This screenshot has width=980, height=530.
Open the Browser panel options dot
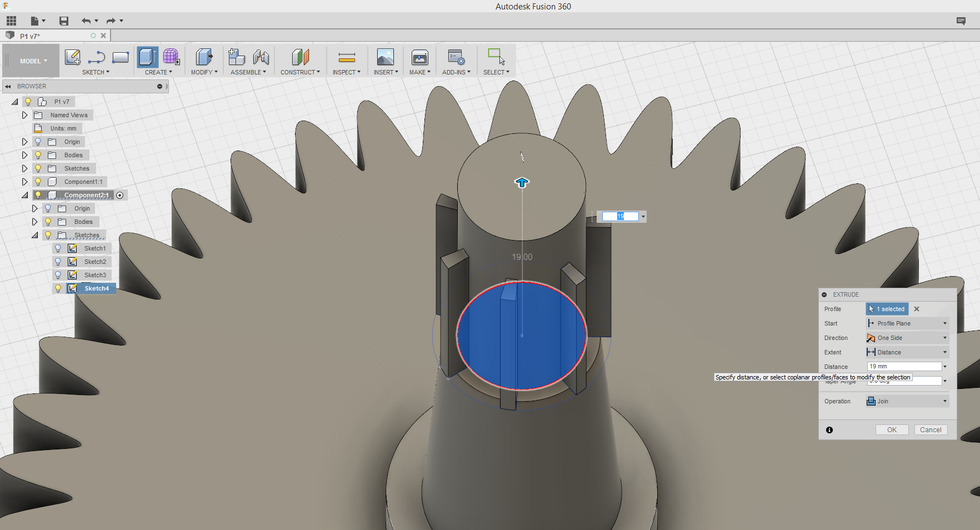click(159, 87)
